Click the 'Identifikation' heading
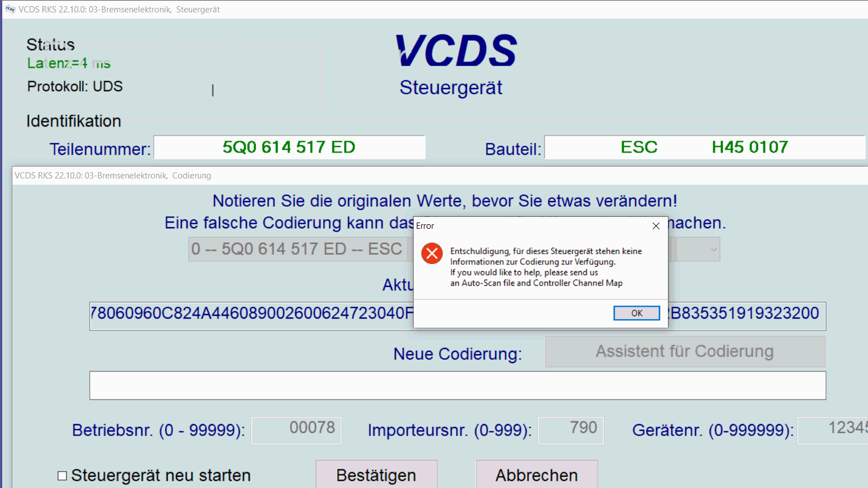 73,121
